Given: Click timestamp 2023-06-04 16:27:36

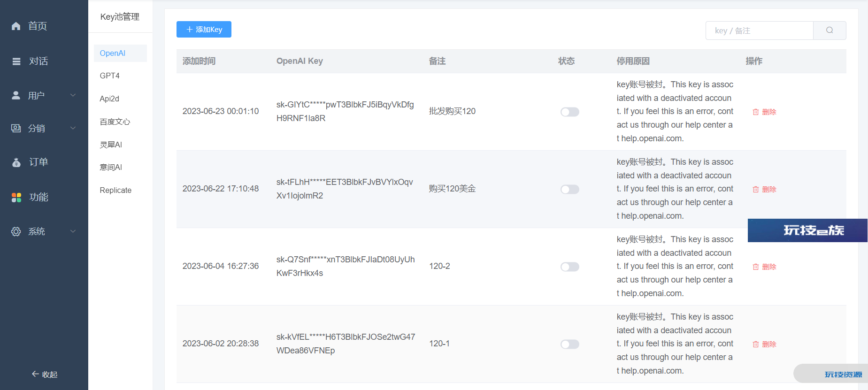Looking at the screenshot, I should (221, 266).
